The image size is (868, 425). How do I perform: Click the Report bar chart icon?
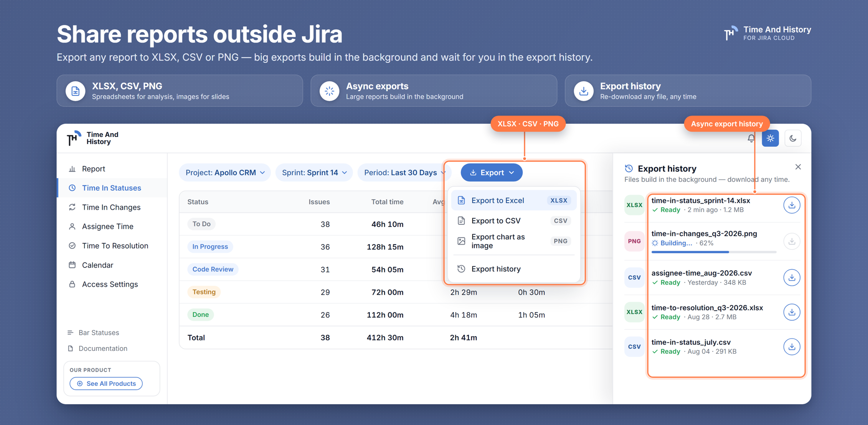coord(72,169)
